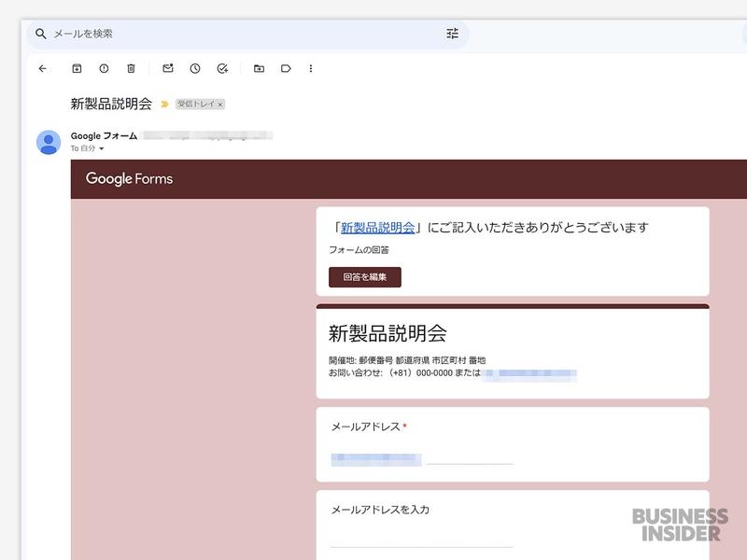747x560 pixels.
Task: Archive this email
Action: [x=77, y=68]
